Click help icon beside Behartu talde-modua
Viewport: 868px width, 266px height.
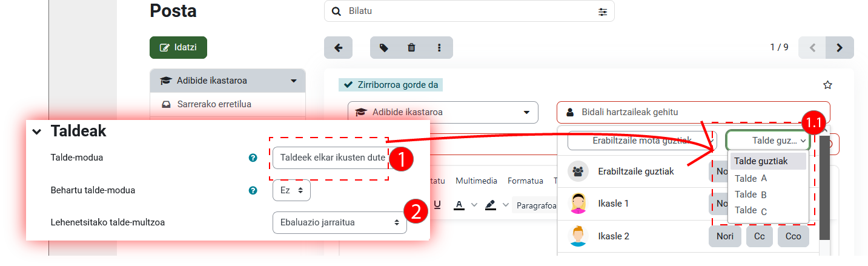click(x=253, y=190)
